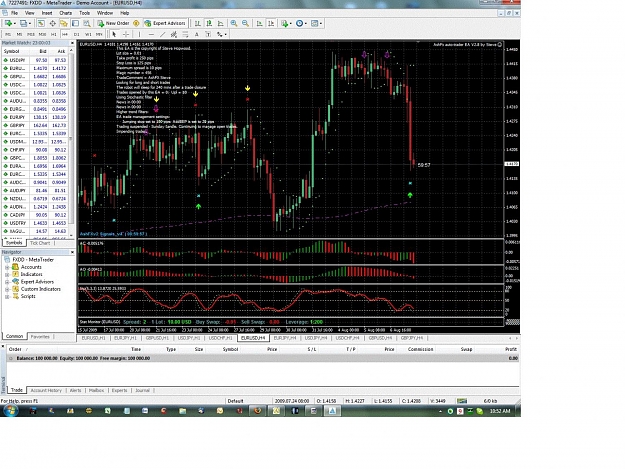Switch chart to Candlesticks mode
625x469 pixels.
[209, 24]
